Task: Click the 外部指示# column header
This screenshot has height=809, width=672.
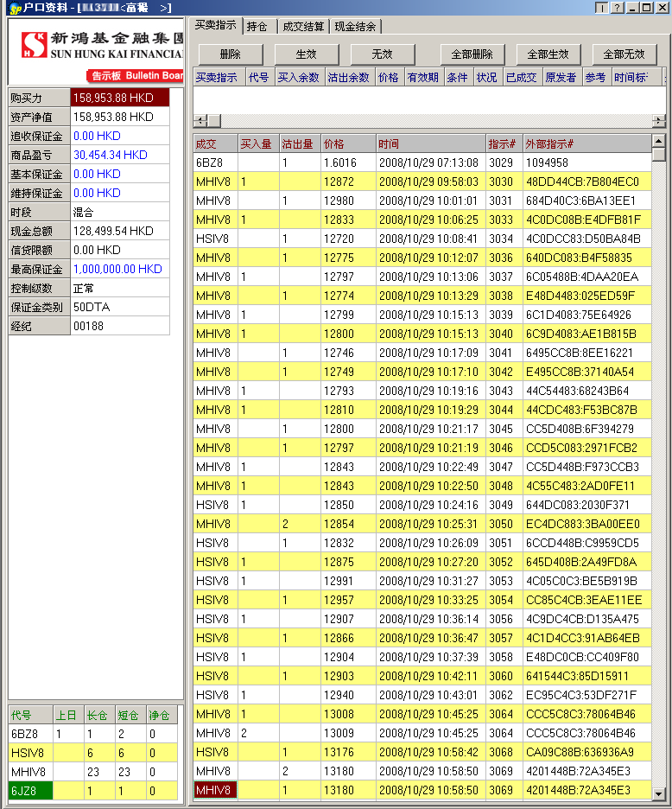Action: coord(586,144)
